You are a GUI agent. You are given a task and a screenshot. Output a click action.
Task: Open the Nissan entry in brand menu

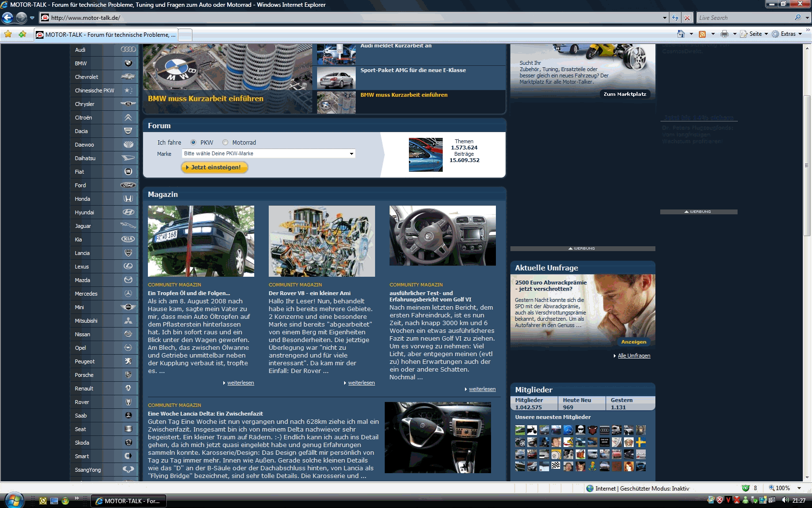click(x=104, y=334)
